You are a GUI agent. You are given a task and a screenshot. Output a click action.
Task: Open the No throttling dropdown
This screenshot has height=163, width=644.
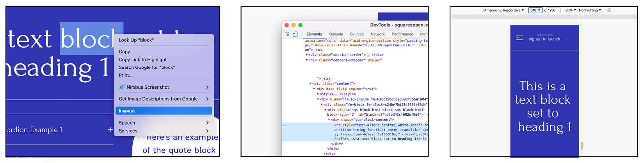590,10
